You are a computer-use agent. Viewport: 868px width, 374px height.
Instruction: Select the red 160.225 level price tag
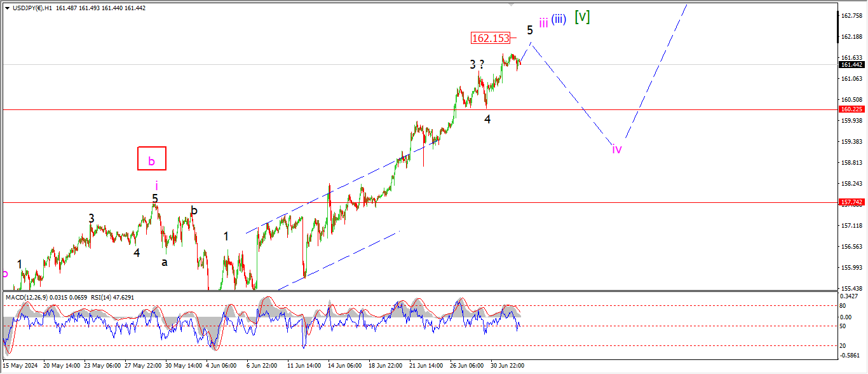[851, 109]
